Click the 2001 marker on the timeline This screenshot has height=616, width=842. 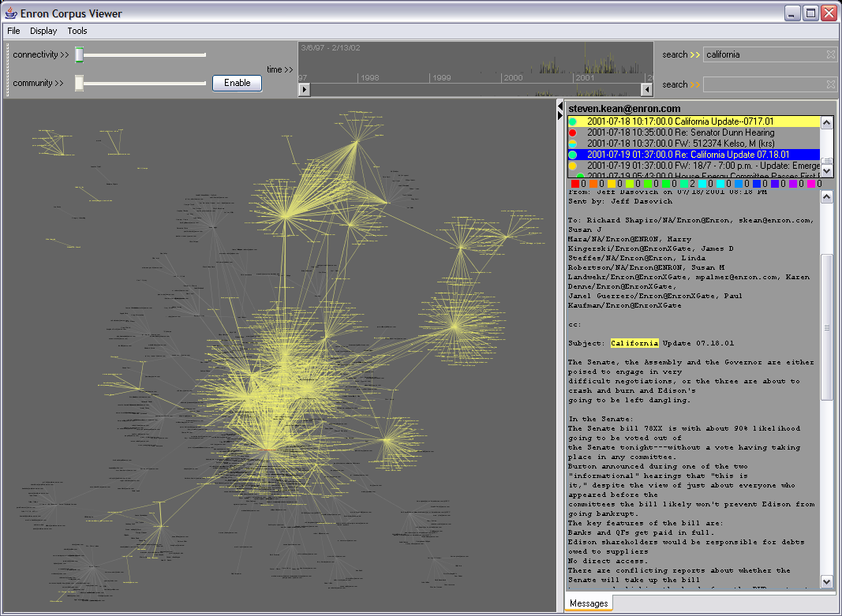[585, 78]
